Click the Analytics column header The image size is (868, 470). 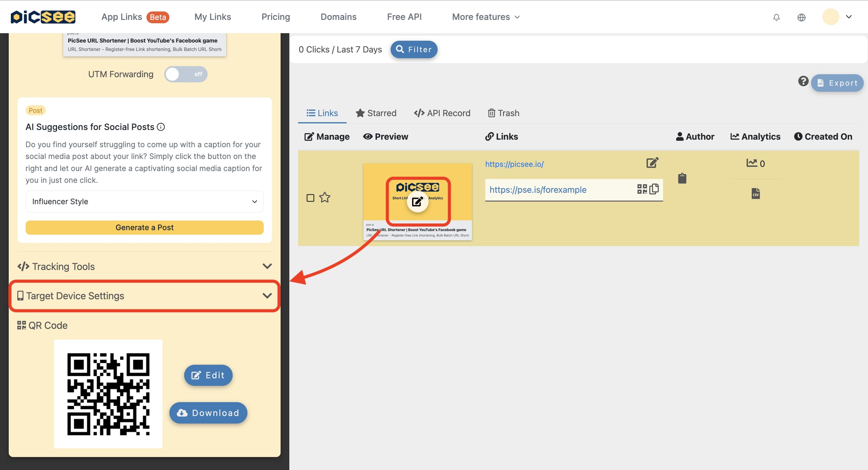pyautogui.click(x=755, y=137)
